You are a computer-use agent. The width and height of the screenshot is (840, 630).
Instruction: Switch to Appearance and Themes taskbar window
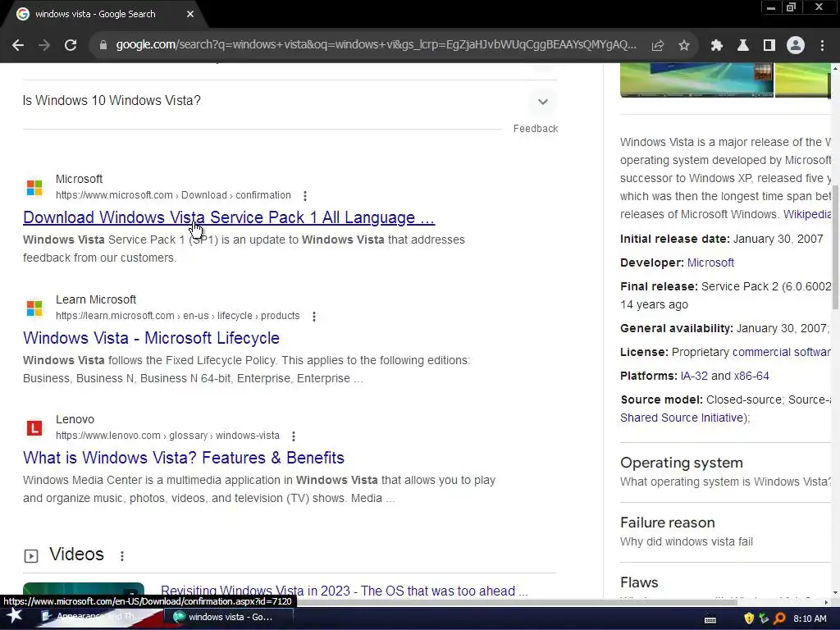click(98, 617)
